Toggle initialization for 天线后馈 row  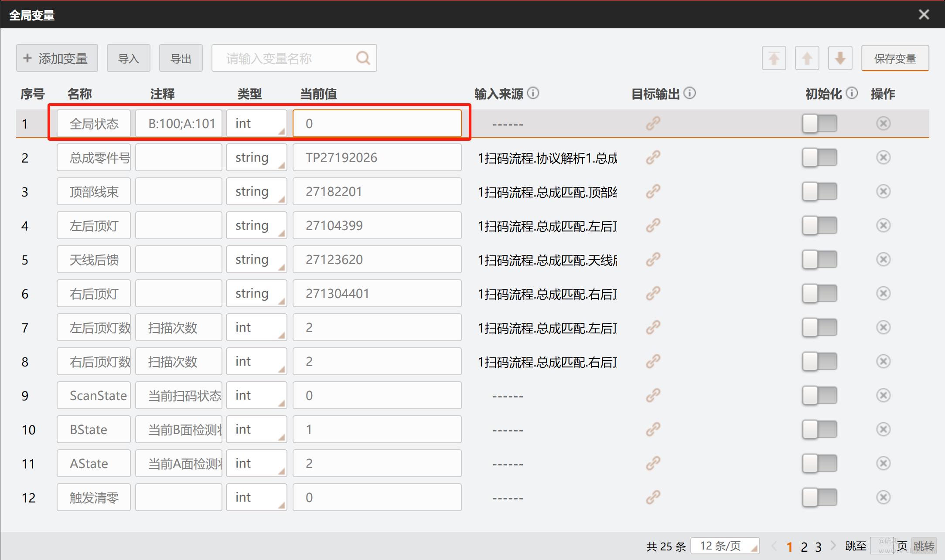(819, 259)
